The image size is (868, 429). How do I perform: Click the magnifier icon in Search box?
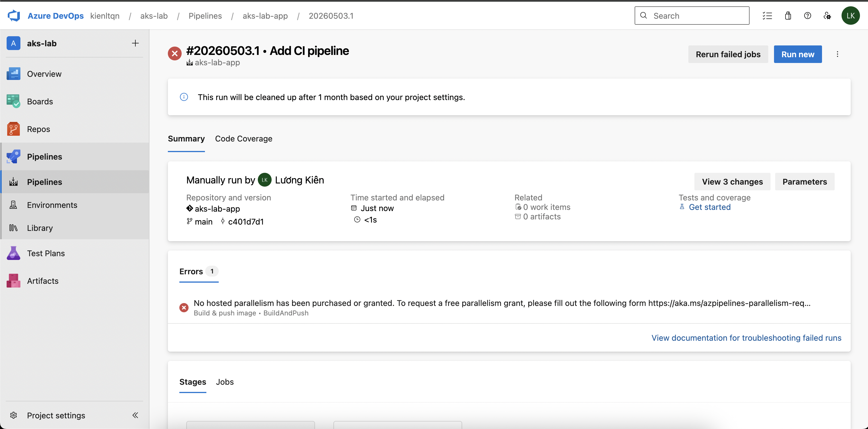(643, 16)
